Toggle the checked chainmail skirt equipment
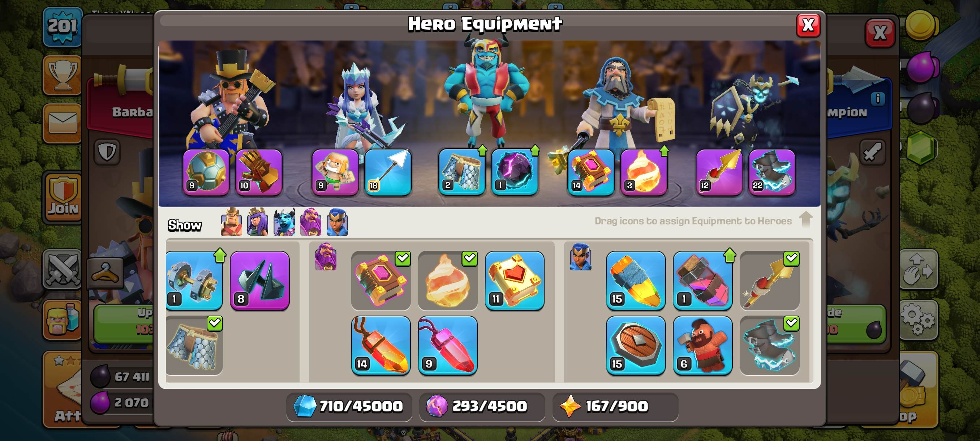The height and width of the screenshot is (441, 980). point(194,346)
